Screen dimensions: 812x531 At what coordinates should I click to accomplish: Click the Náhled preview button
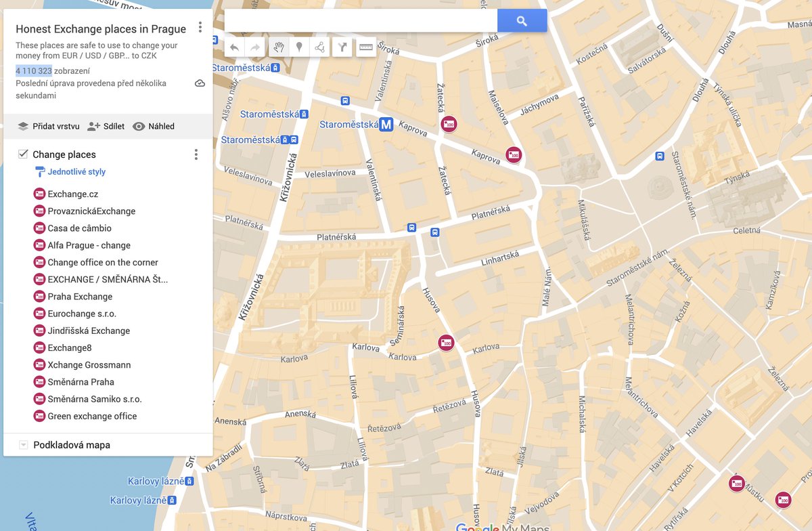pos(154,126)
